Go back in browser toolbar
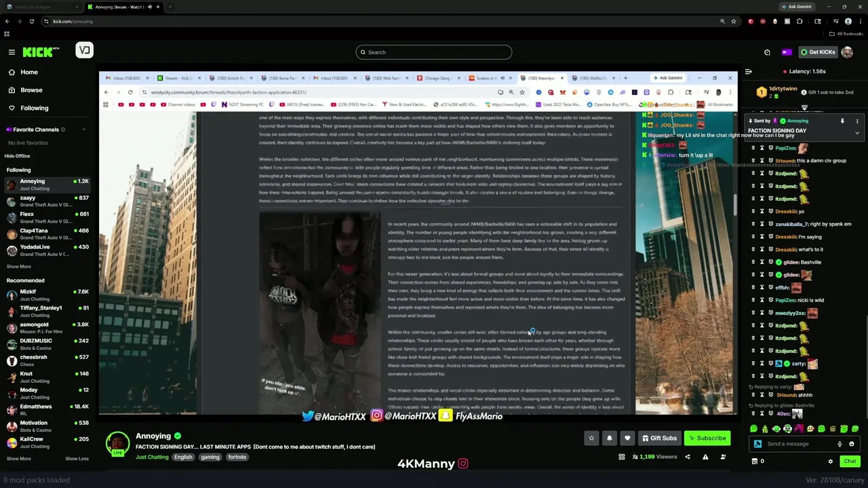This screenshot has height=488, width=868. 7,21
